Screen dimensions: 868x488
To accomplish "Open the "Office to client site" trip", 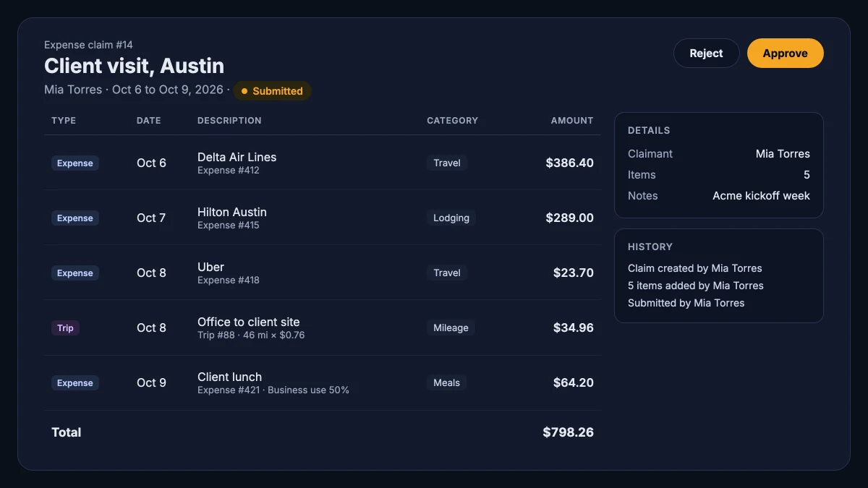I will [x=323, y=328].
